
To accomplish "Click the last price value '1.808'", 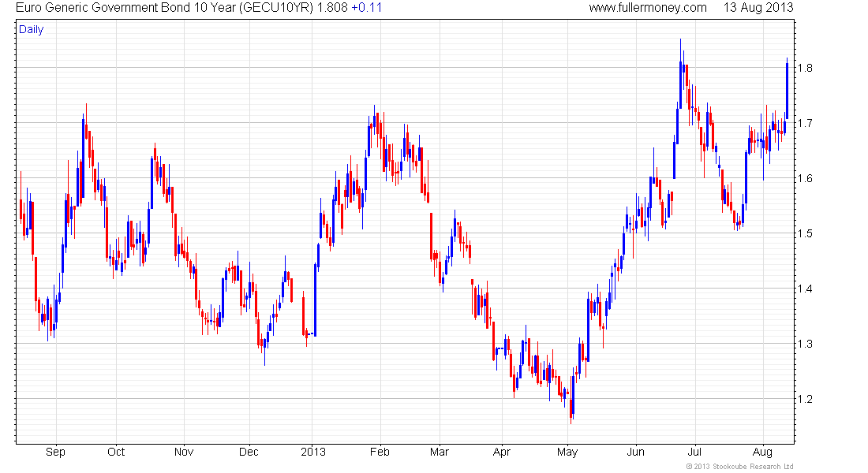I will [x=332, y=8].
